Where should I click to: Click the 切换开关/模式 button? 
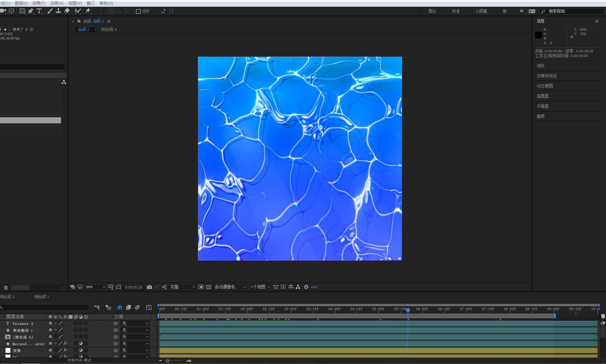point(79,360)
